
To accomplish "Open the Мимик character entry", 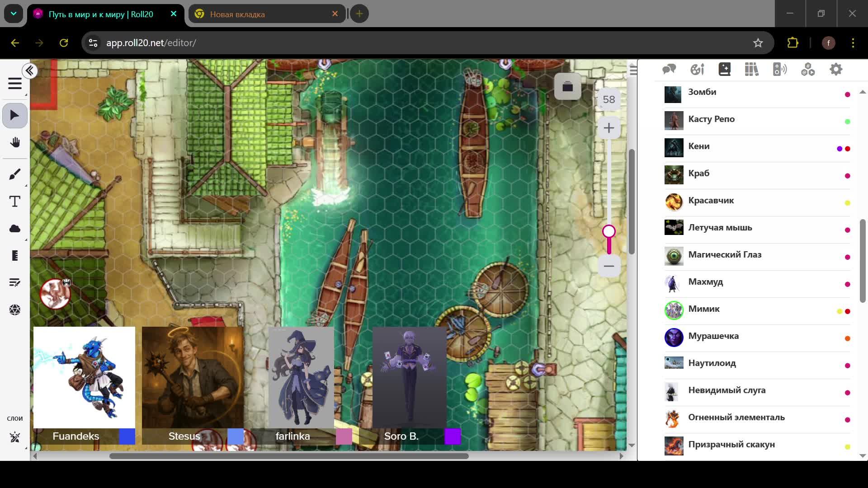I will point(704,309).
